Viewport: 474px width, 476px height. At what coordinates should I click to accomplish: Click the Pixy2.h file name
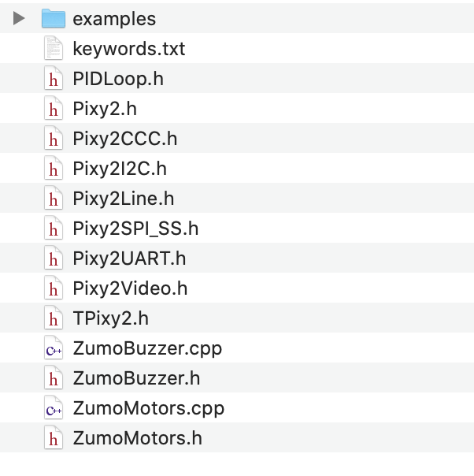point(105,109)
